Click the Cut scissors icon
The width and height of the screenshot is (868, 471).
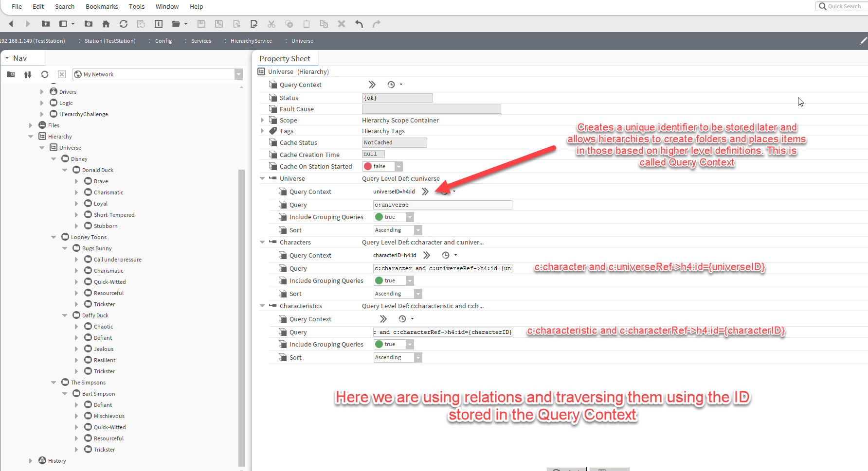[x=271, y=24]
